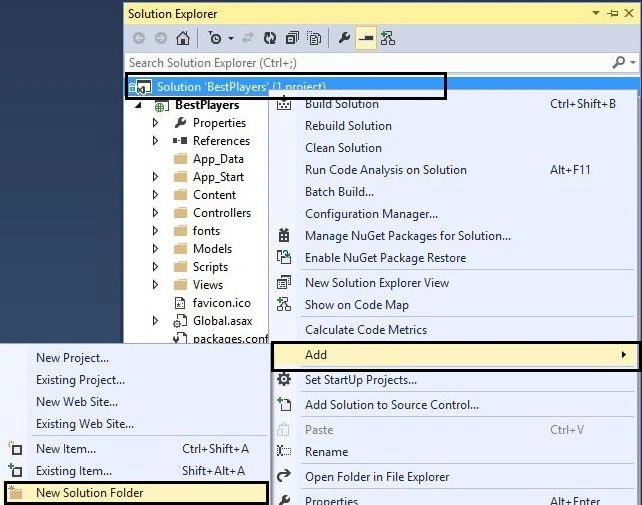The height and width of the screenshot is (505, 642).
Task: Expand the Controllers folder node
Action: point(155,213)
